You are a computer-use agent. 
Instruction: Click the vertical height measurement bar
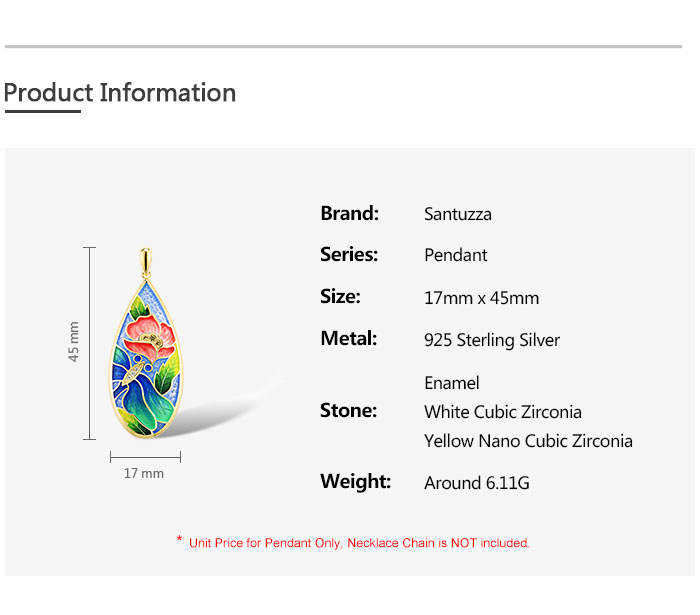coord(89,343)
